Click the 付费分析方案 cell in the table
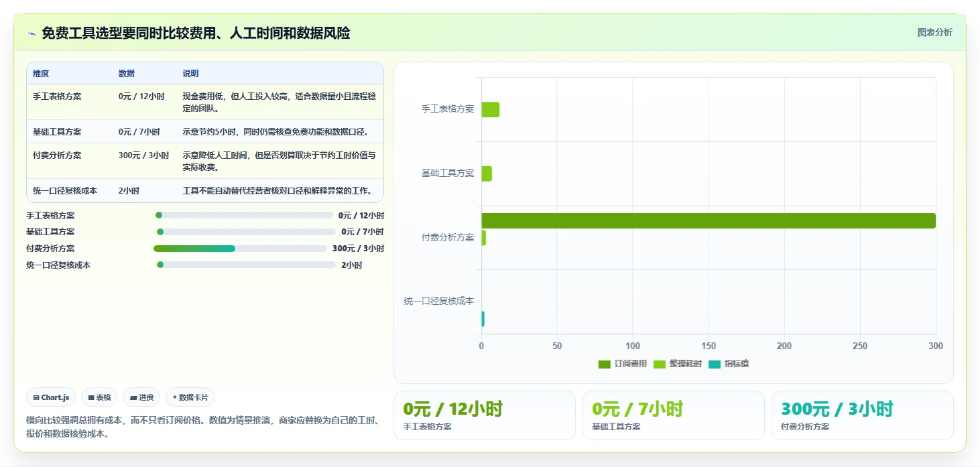The height and width of the screenshot is (467, 980). (57, 155)
